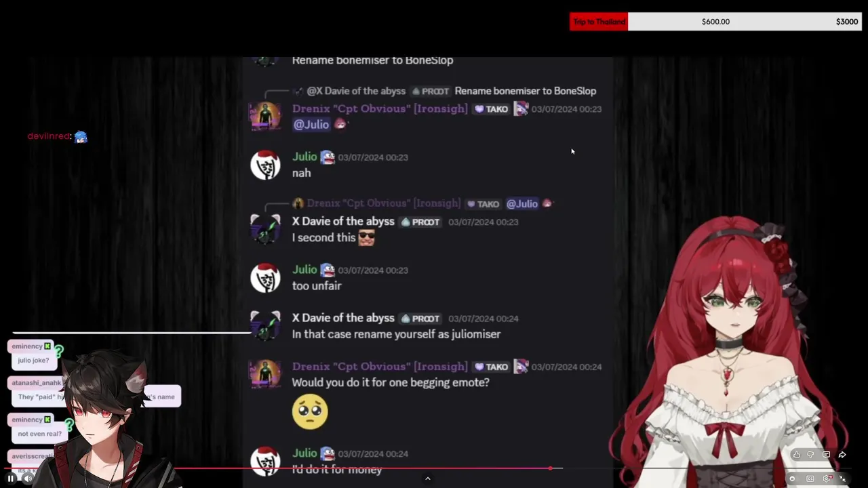868x488 pixels.
Task: Mute the video volume
Action: [28, 479]
